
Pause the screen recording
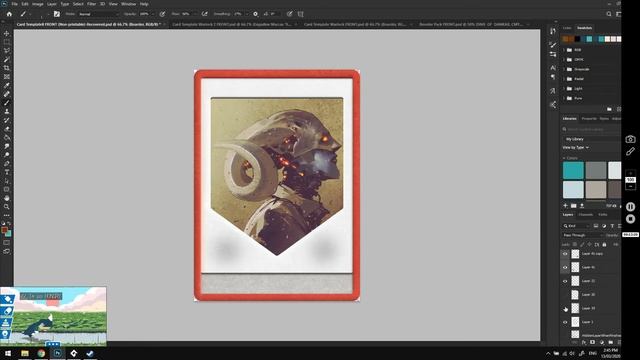[x=631, y=207]
